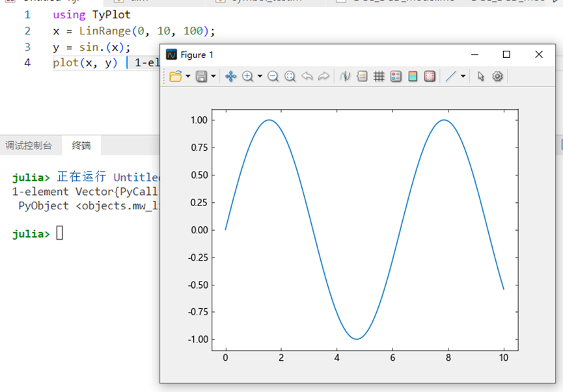Click the Figure 1 window app icon
The image size is (563, 392).
[171, 55]
